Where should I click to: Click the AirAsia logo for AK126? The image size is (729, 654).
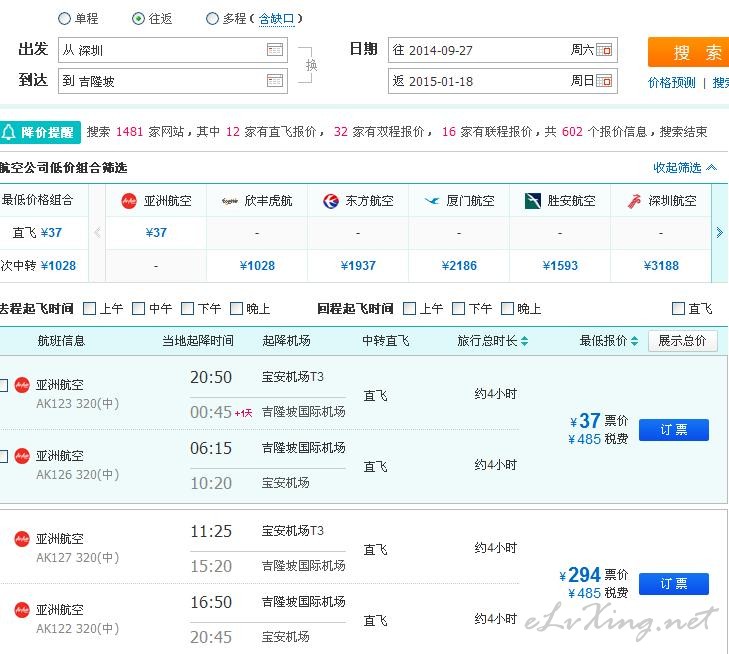click(22, 456)
